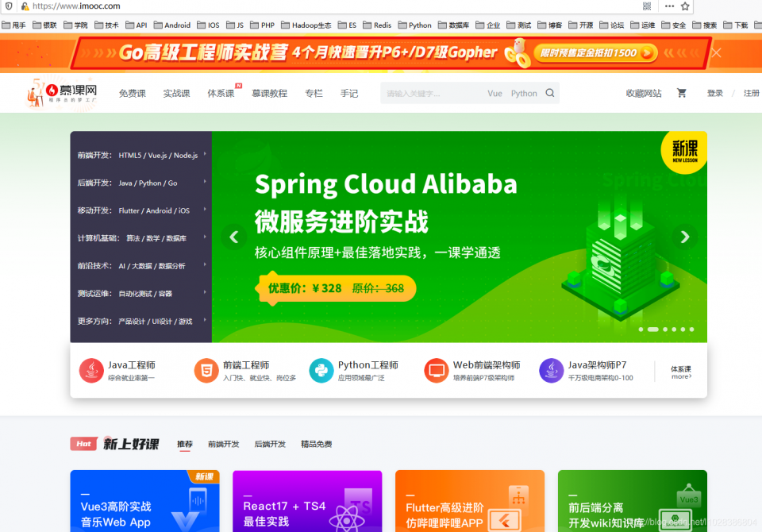
Task: Expand 后端开发 category in sidebar
Action: click(x=140, y=183)
